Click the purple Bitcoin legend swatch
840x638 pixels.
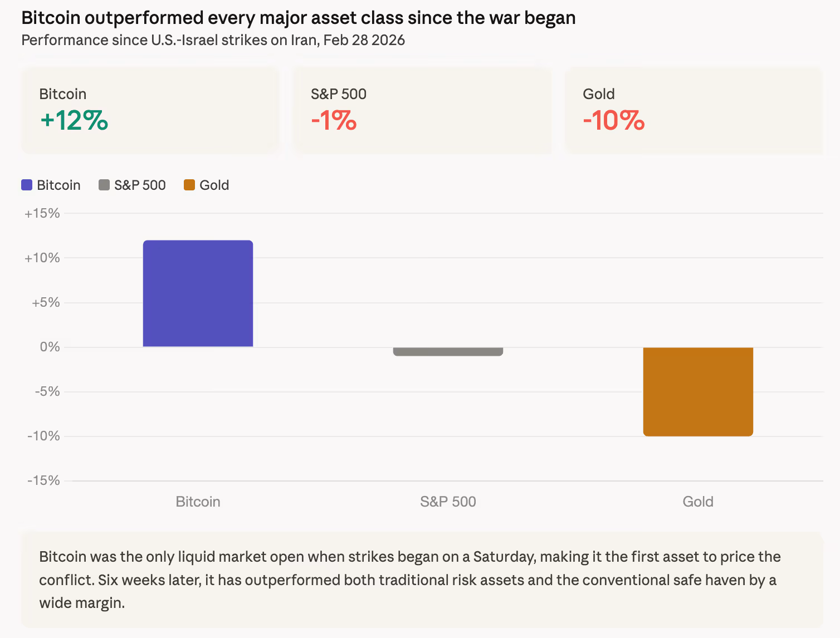27,185
